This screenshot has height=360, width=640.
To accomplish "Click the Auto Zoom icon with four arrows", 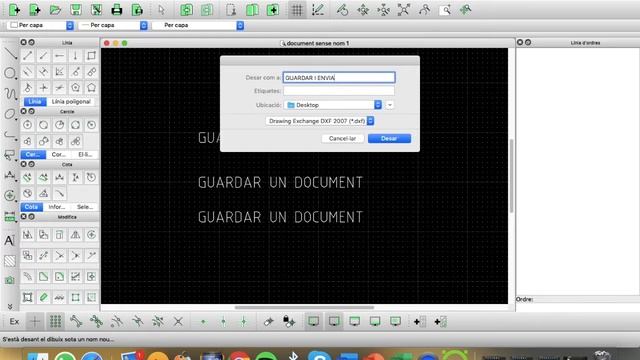I will (404, 10).
